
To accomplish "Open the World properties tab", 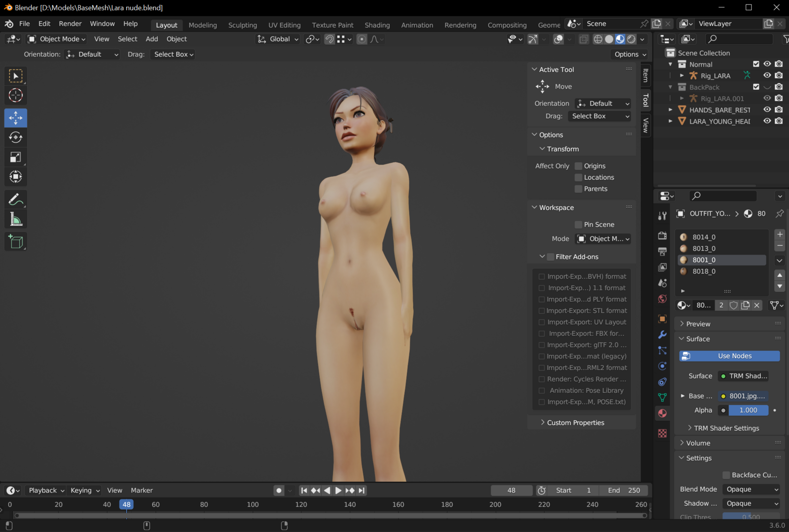I will [662, 299].
